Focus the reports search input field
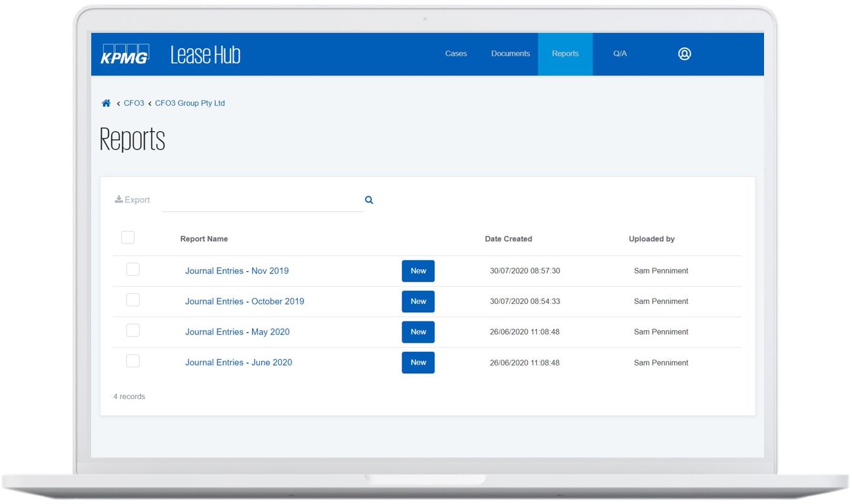Viewport: 852px width, 504px height. point(263,200)
